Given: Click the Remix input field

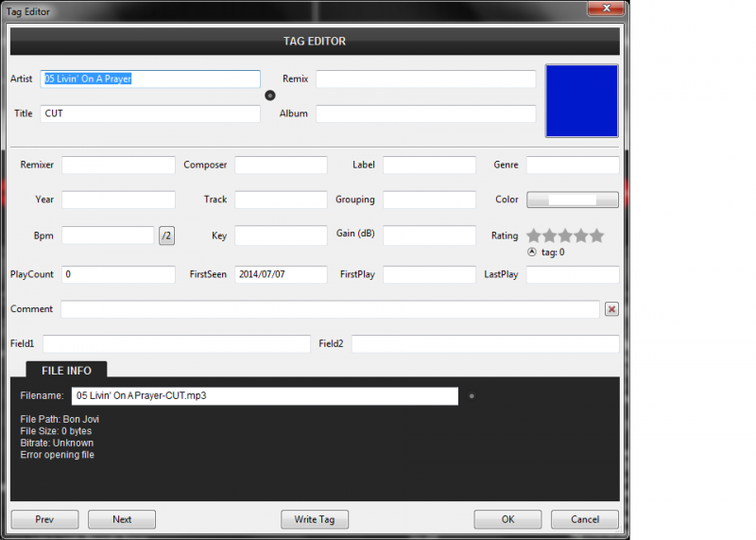Looking at the screenshot, I should (426, 78).
